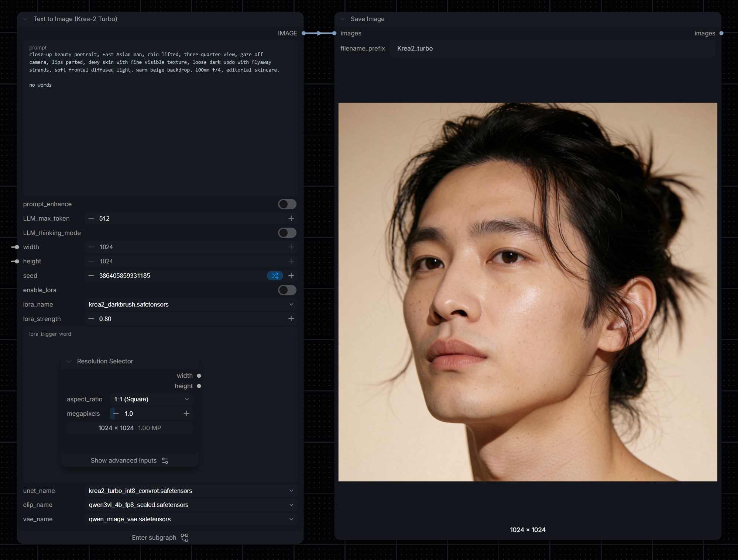Click Resolution Selector height output dot
The width and height of the screenshot is (738, 560).
point(199,386)
